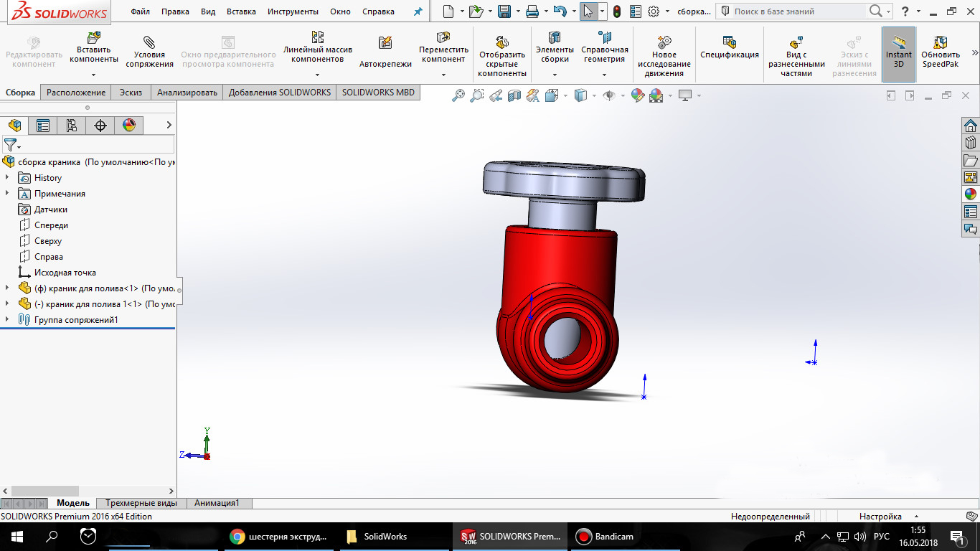Open Chrome window in Windows taskbar
Viewport: 980px width, 551px height.
[x=280, y=536]
